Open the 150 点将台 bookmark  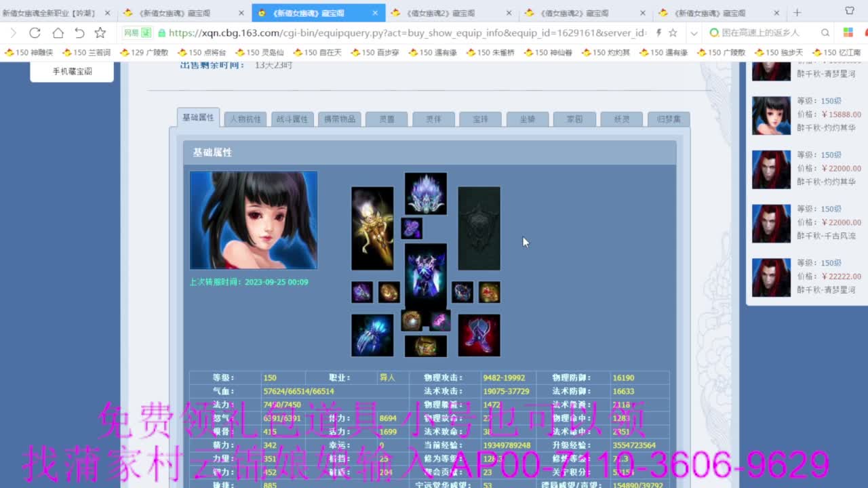[201, 52]
